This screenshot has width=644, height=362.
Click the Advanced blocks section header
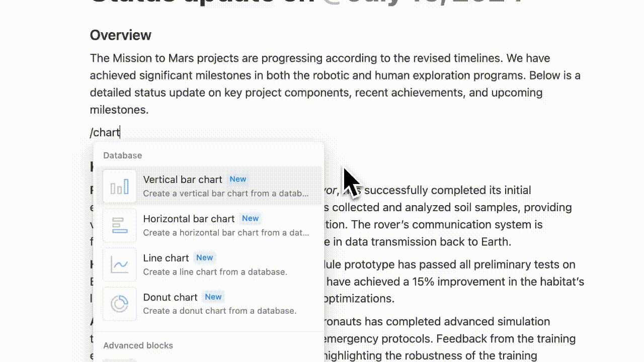click(x=138, y=345)
